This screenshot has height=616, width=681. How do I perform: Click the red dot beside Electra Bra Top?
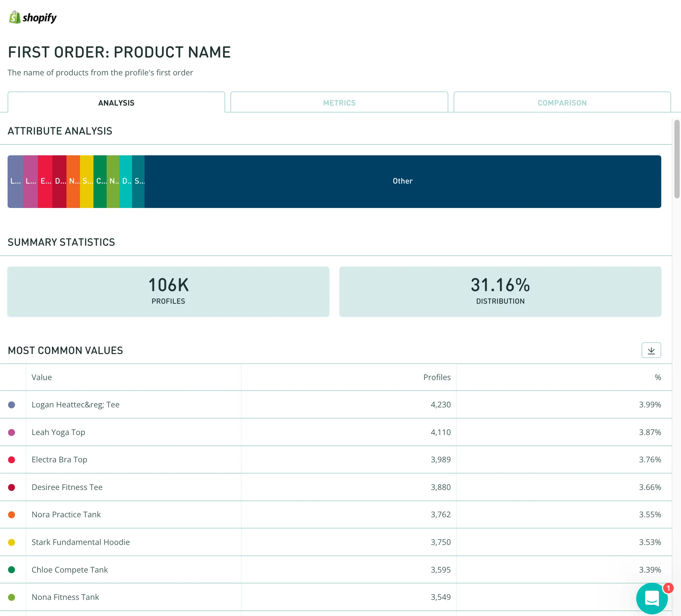[12, 460]
